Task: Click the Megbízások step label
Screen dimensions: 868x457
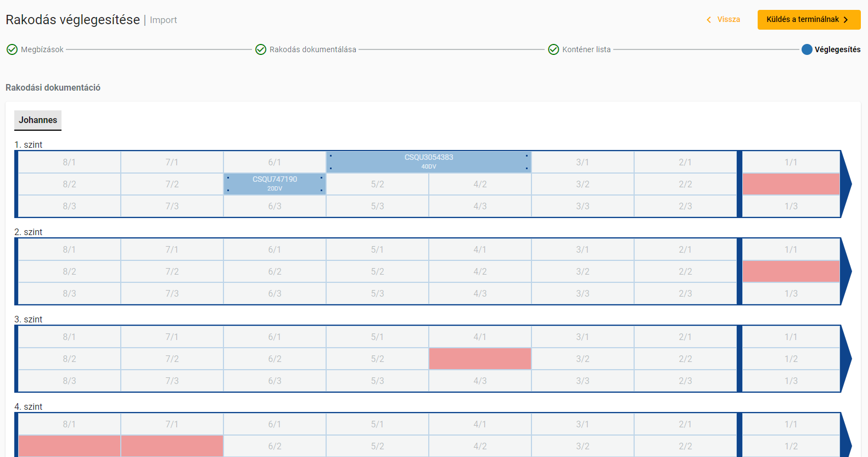Action: pyautogui.click(x=42, y=49)
